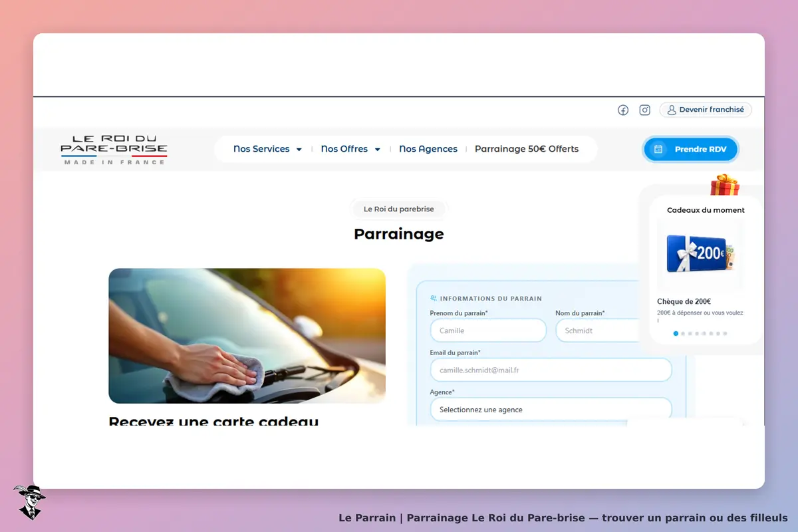Open Parrainage 50€ Offerts menu item
Image resolution: width=798 pixels, height=532 pixels.
[x=527, y=149]
